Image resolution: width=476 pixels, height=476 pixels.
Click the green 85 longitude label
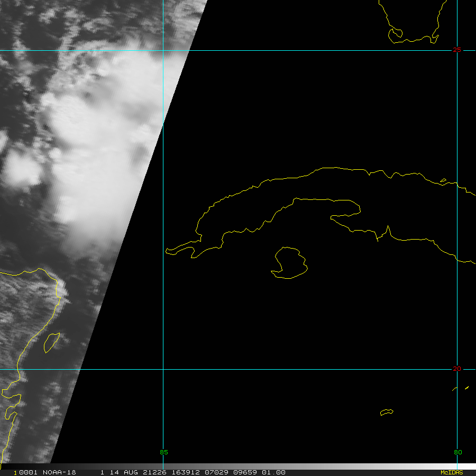point(163,452)
